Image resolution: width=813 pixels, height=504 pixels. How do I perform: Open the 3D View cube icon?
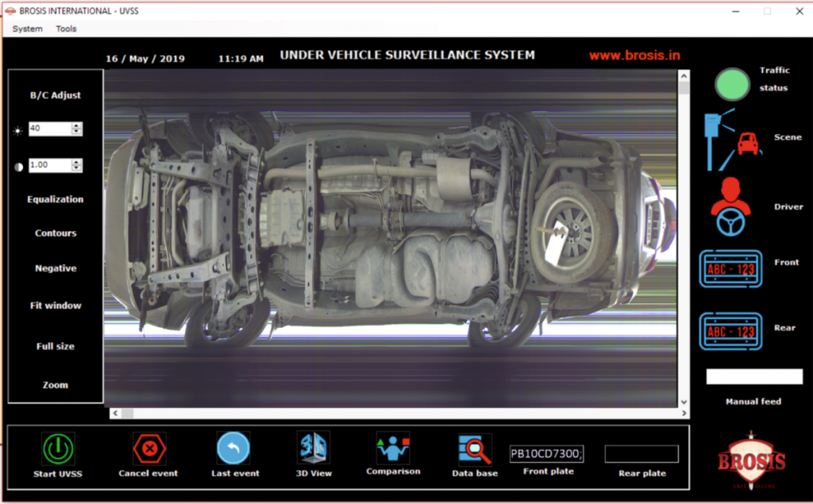313,446
